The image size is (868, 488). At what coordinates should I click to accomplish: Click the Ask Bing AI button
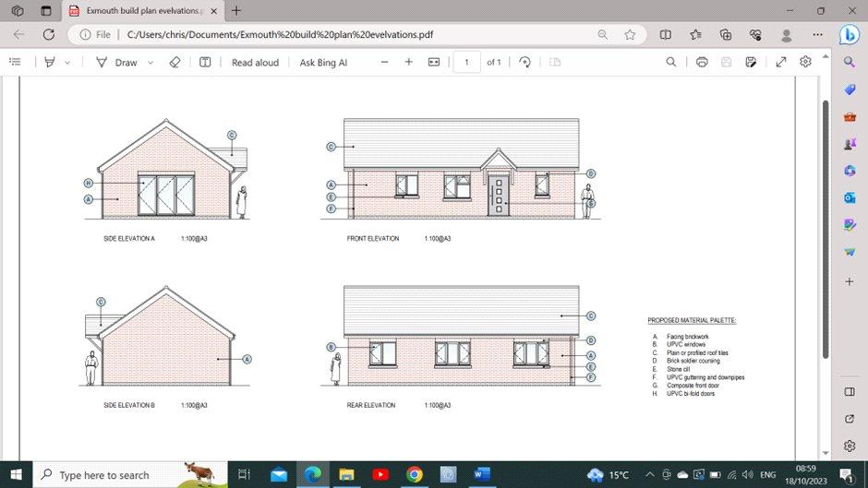pyautogui.click(x=323, y=62)
